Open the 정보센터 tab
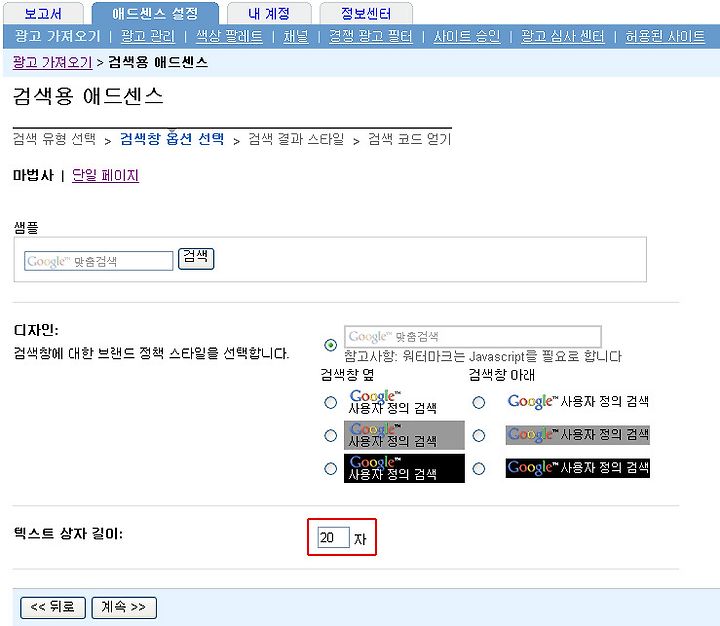Image resolution: width=720 pixels, height=626 pixels. 366,13
